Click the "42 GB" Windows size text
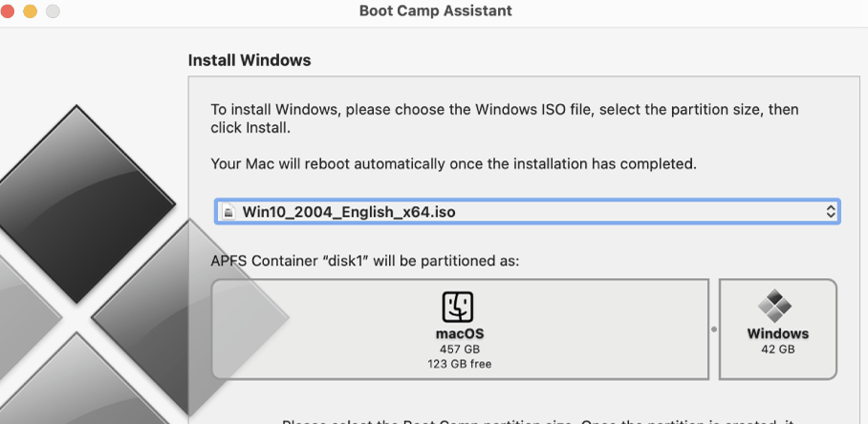The width and height of the screenshot is (868, 424). point(778,350)
